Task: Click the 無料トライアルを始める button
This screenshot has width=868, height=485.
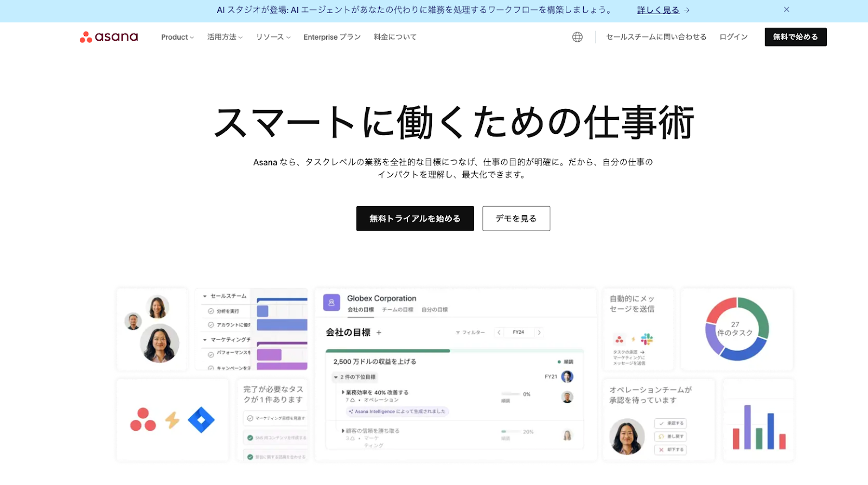Action: click(415, 219)
